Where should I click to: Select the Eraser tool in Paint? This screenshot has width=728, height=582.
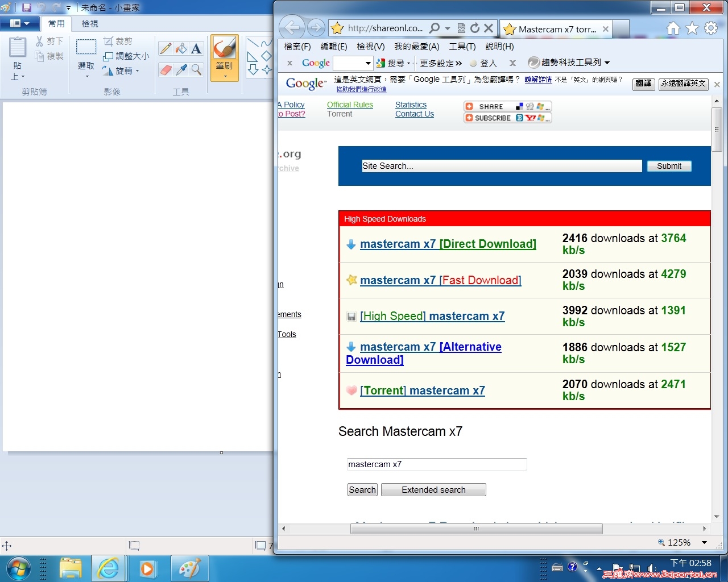click(x=166, y=70)
